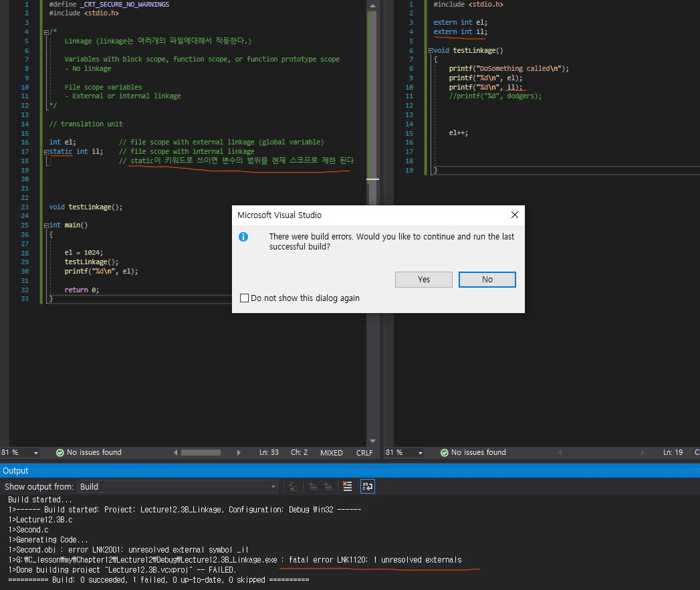700x590 pixels.
Task: Click line number 16 in left gutter
Action: pos(25,142)
